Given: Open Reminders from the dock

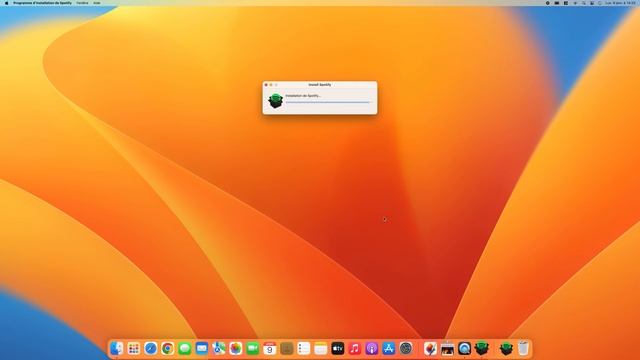Looking at the screenshot, I should click(304, 349).
